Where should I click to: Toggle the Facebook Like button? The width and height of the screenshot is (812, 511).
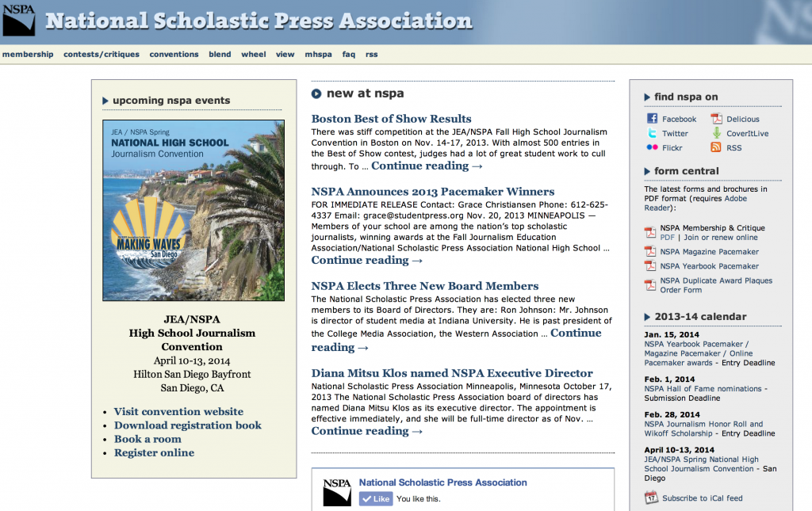point(376,498)
